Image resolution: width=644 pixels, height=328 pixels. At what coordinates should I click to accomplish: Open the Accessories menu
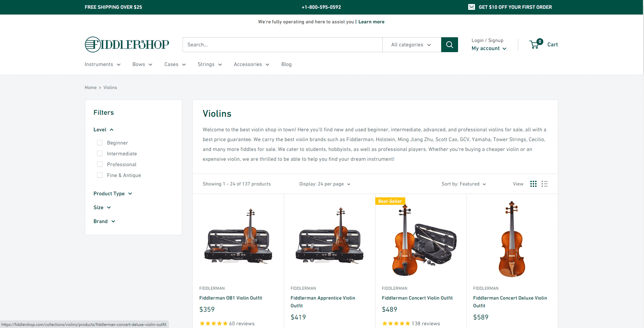click(252, 64)
